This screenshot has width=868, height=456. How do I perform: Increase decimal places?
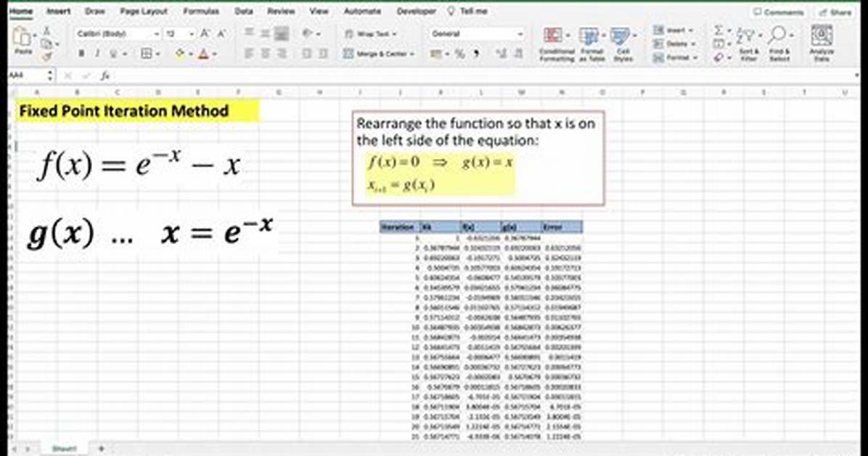click(501, 54)
